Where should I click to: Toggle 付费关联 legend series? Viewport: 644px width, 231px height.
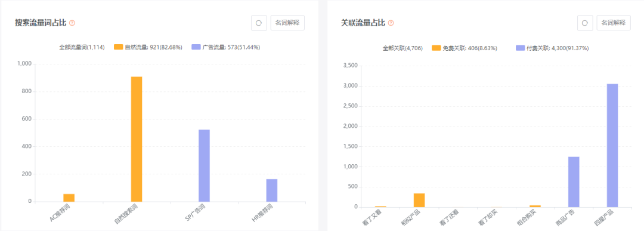(x=552, y=48)
